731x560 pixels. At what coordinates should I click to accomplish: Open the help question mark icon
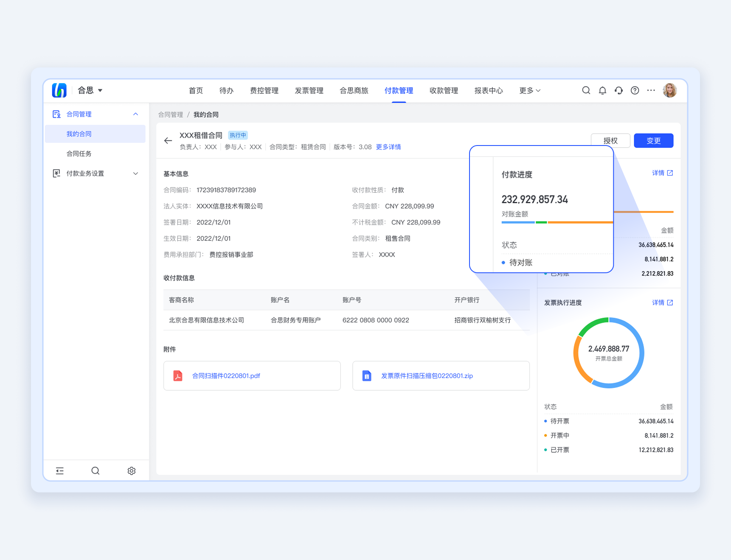pos(635,90)
